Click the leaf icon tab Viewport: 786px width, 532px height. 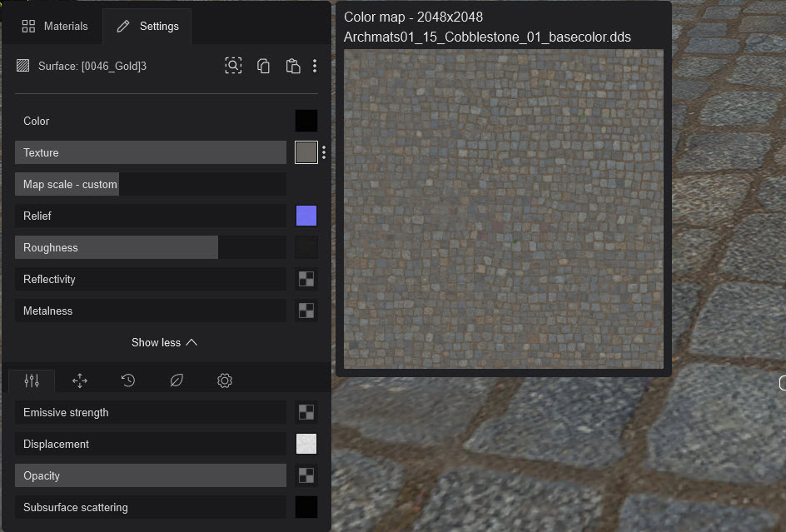177,380
